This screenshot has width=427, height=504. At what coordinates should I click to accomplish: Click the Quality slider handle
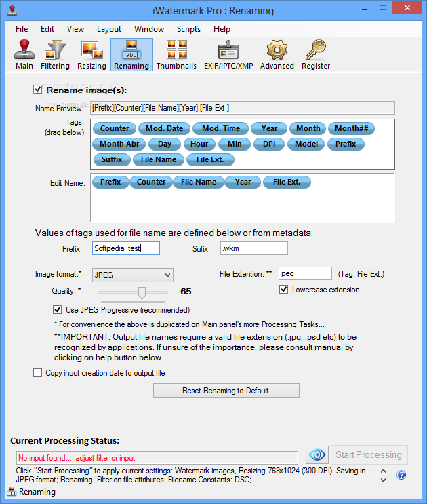[142, 293]
